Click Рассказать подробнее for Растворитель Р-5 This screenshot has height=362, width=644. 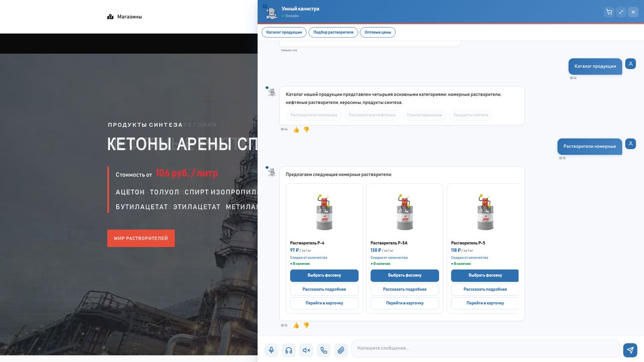485,289
